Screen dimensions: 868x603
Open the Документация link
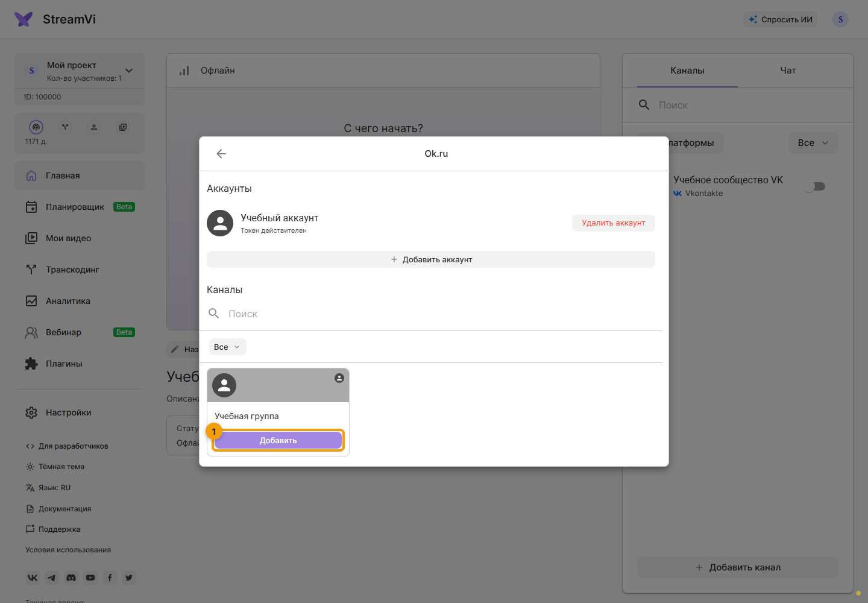click(x=58, y=509)
